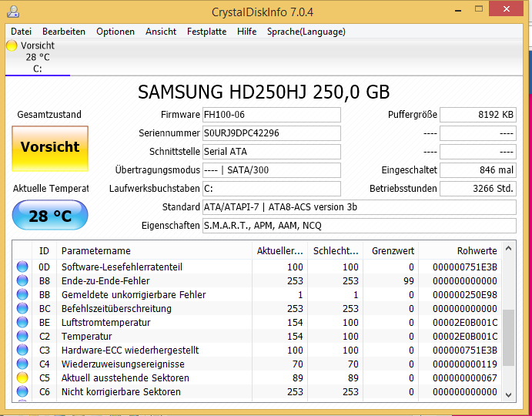Click the Grenzwert value 99 in B8 row

(x=409, y=281)
